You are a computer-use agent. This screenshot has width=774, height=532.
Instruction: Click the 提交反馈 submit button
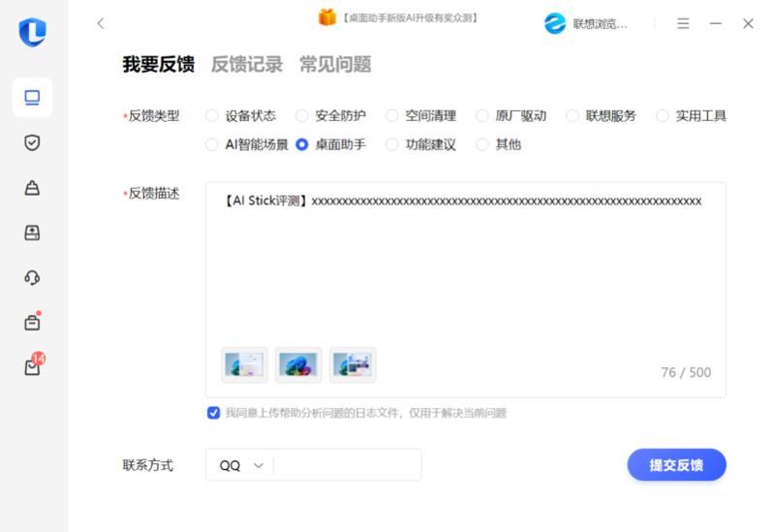click(676, 465)
